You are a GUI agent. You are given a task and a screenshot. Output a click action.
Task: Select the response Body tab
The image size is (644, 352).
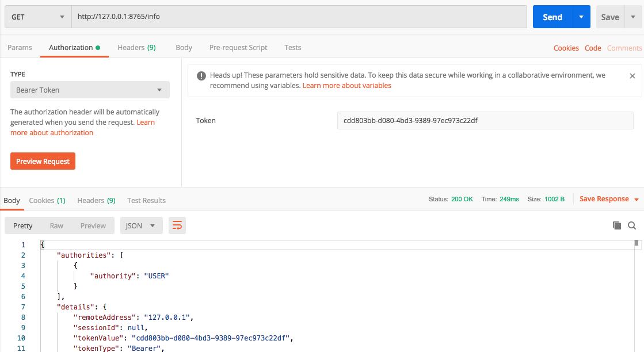pyautogui.click(x=12, y=201)
